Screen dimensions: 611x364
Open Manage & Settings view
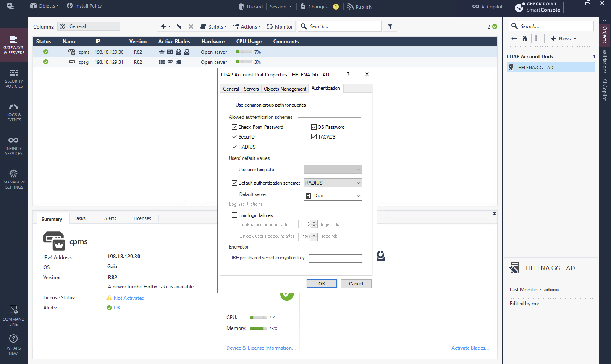click(x=14, y=179)
